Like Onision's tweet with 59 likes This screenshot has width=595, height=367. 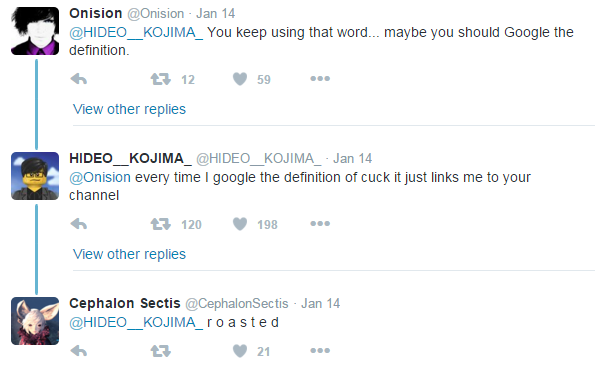point(240,79)
